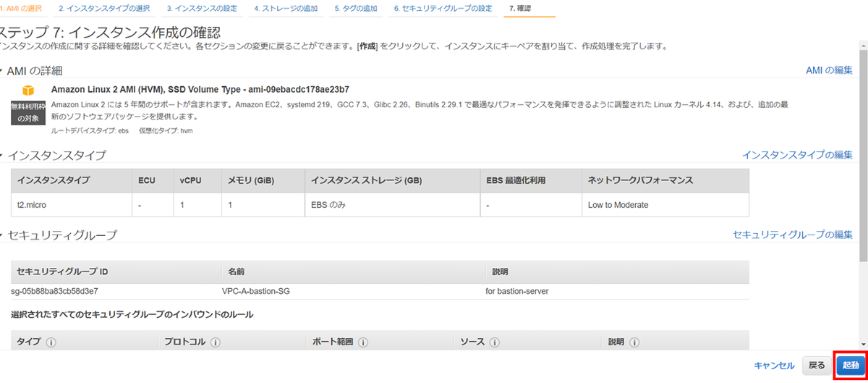Click the 'EBS のみ' storage cell
The width and height of the screenshot is (868, 383).
click(391, 205)
